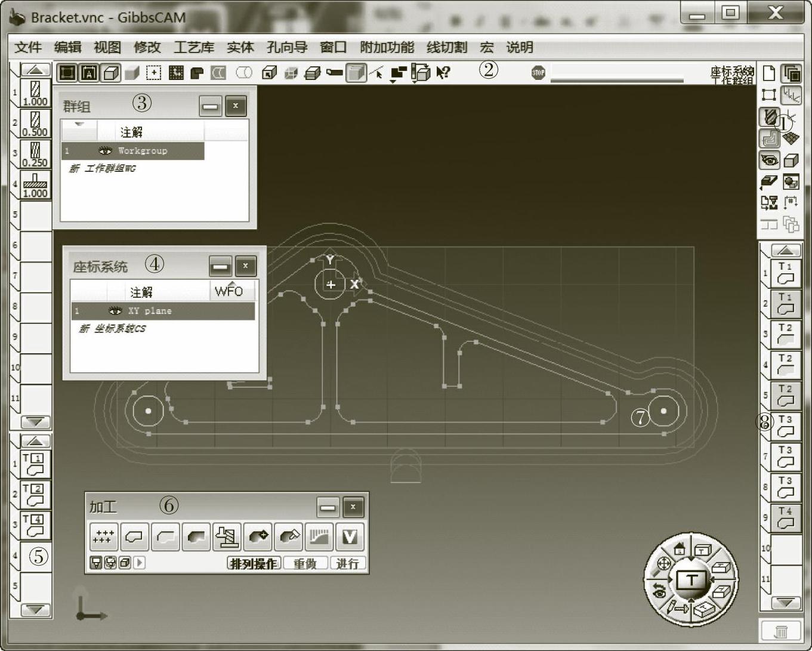
Task: Expand the small play triangle in 加工
Action: coord(139,563)
